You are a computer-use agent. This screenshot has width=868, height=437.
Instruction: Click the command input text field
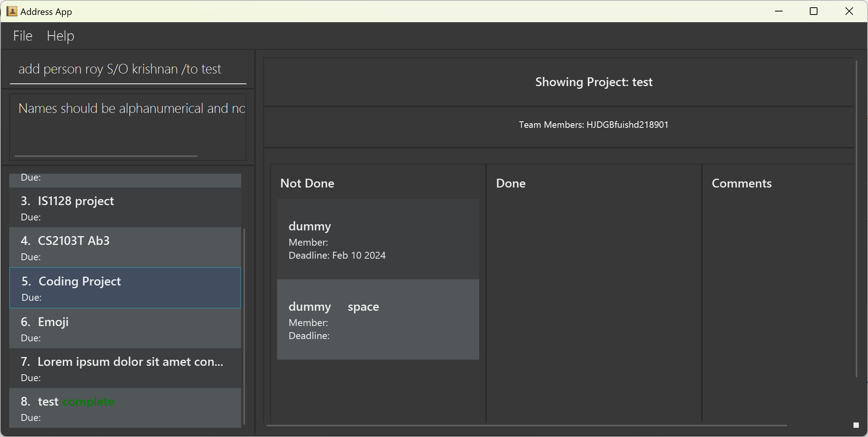click(128, 69)
